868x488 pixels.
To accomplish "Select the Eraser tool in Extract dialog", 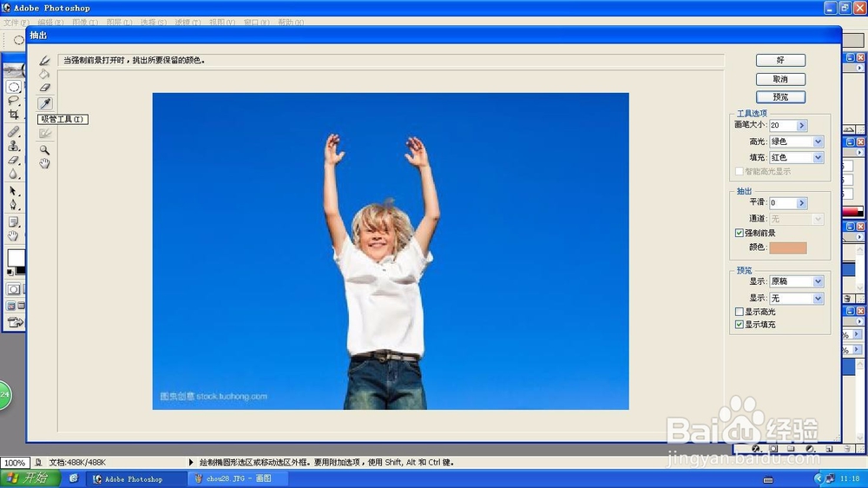I will (45, 88).
